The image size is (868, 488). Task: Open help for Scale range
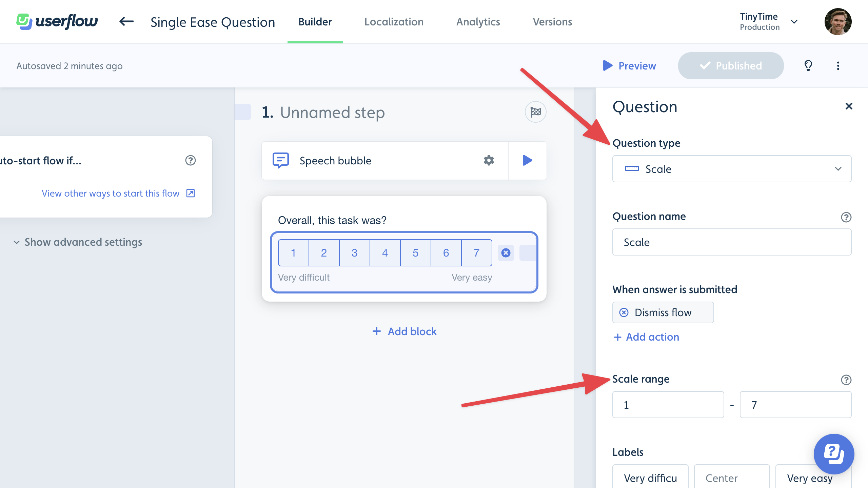click(846, 380)
